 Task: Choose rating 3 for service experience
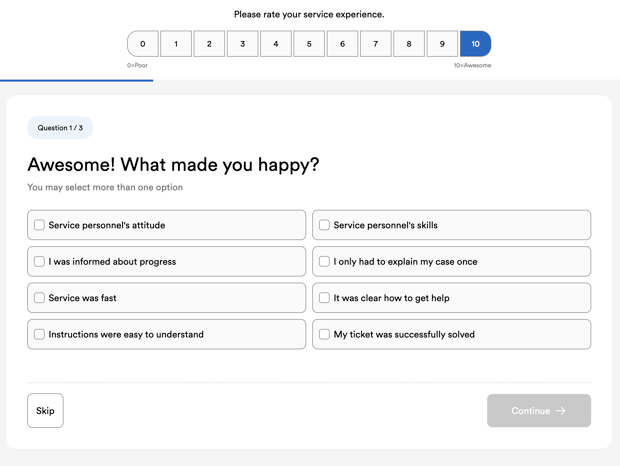pos(242,44)
